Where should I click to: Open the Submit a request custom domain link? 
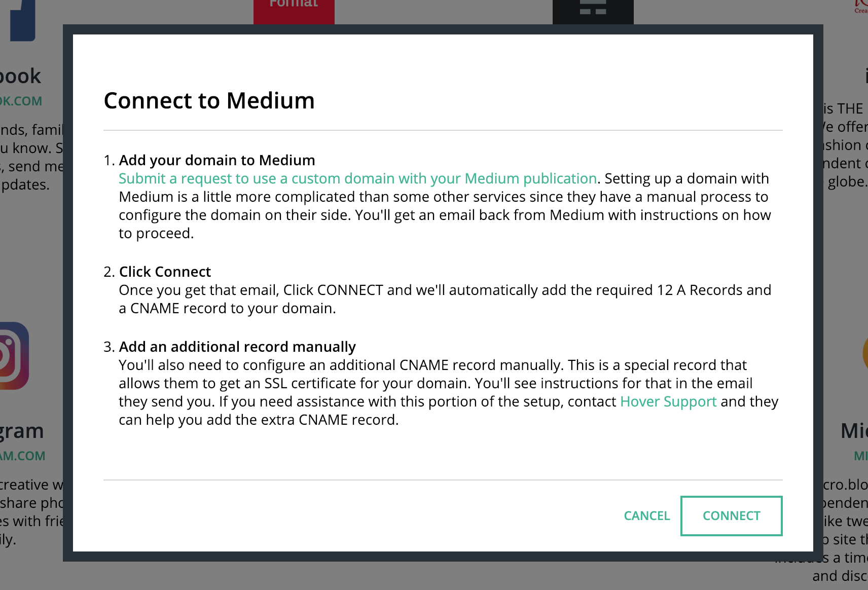pos(357,178)
